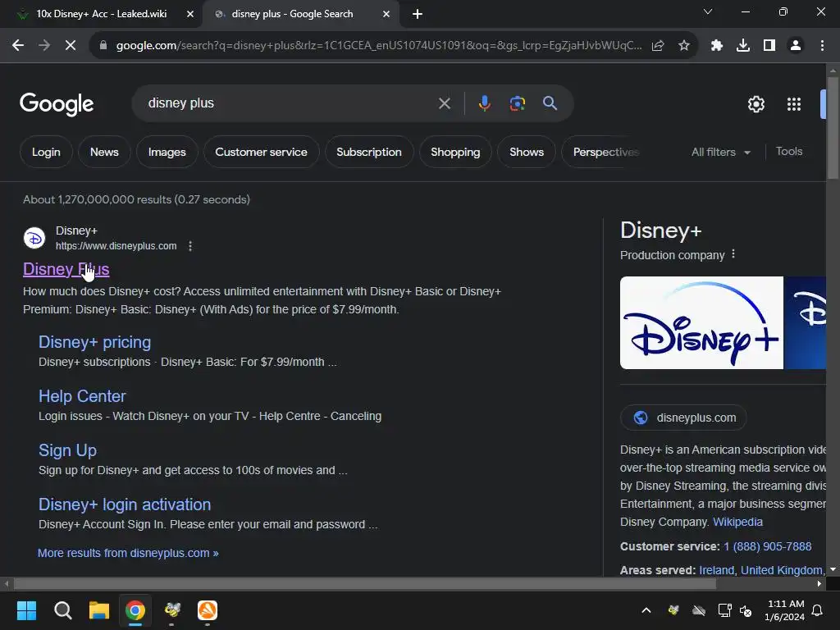Image resolution: width=840 pixels, height=630 pixels.
Task: Close the 10x Disney+ Acc tab
Action: (190, 14)
